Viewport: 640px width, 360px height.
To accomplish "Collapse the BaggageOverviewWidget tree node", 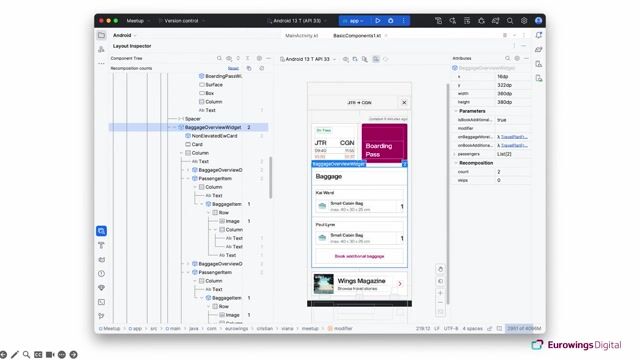I will coord(174,127).
